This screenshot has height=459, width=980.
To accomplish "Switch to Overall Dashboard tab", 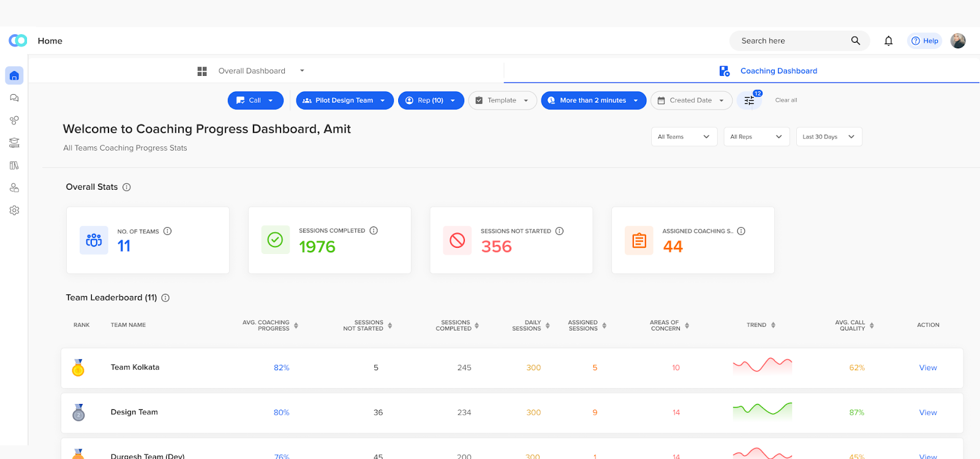I will pyautogui.click(x=252, y=71).
